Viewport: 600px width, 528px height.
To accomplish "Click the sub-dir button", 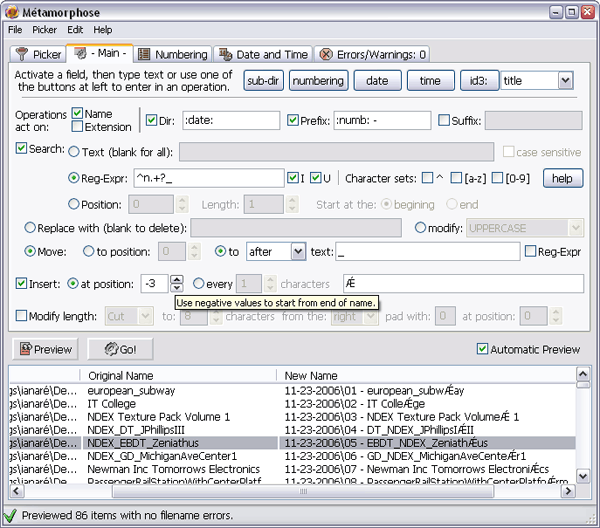I will [x=264, y=80].
